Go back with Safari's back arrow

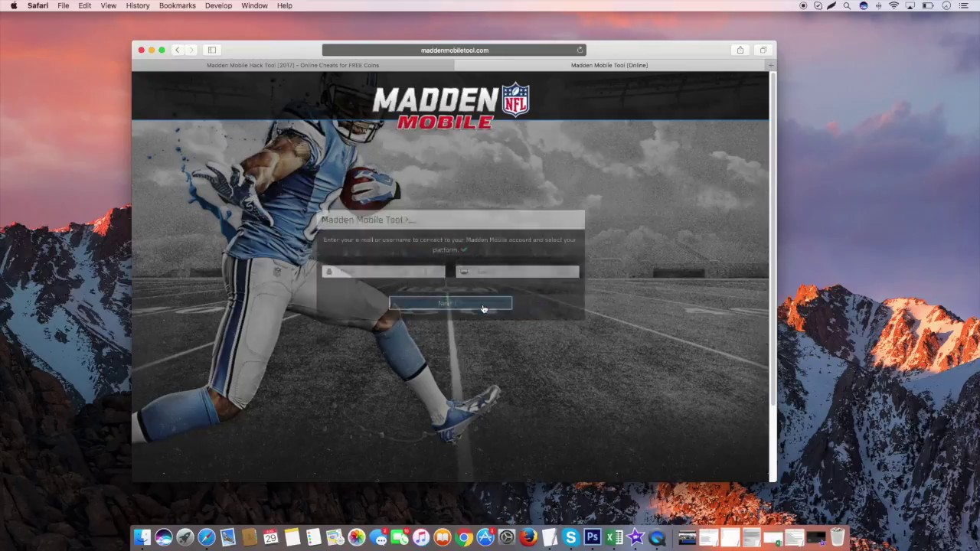click(177, 50)
